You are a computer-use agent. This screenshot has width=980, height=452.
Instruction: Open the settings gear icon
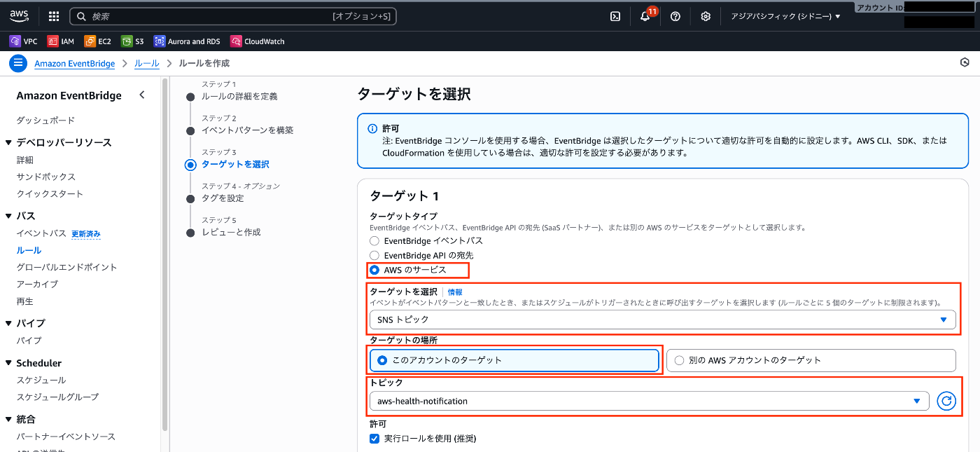point(706,16)
